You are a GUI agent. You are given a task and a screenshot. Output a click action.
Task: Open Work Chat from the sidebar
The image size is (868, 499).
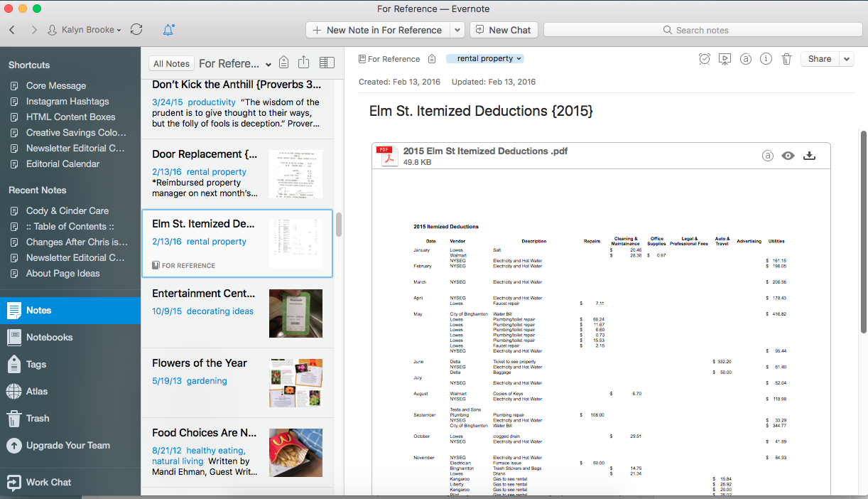point(48,482)
